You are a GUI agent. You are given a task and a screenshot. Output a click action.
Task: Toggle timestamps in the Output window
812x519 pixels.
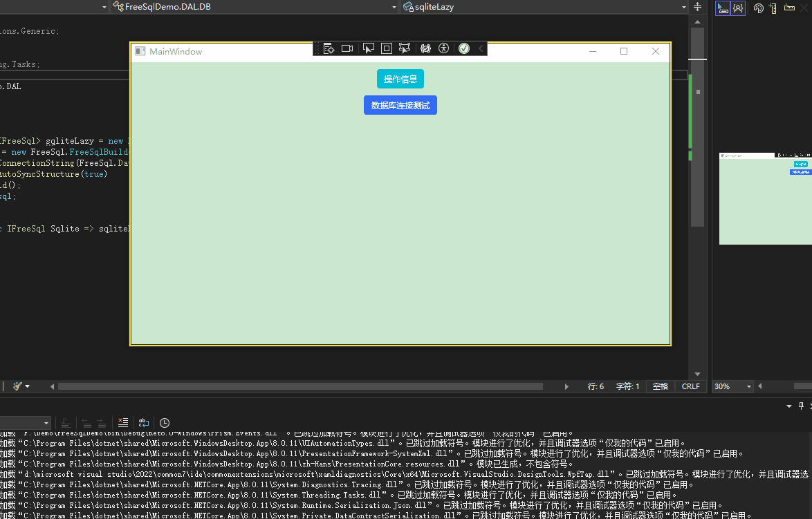[164, 422]
